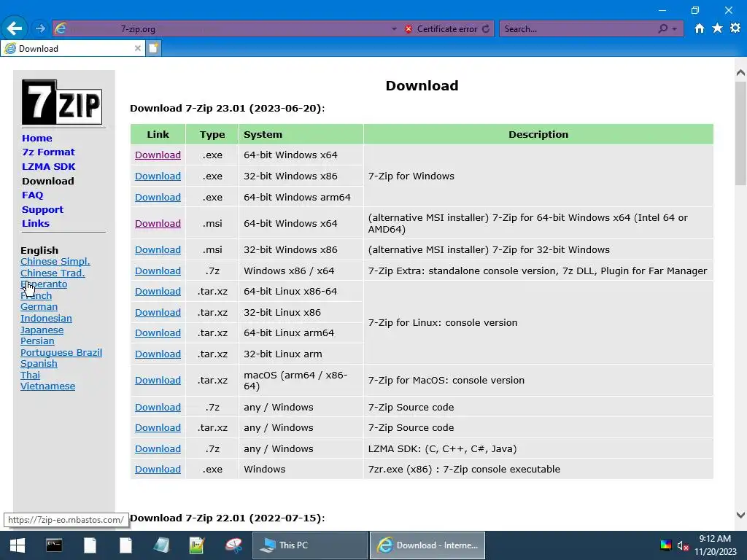
Task: Click the scrollbar down arrow
Action: pos(740,515)
